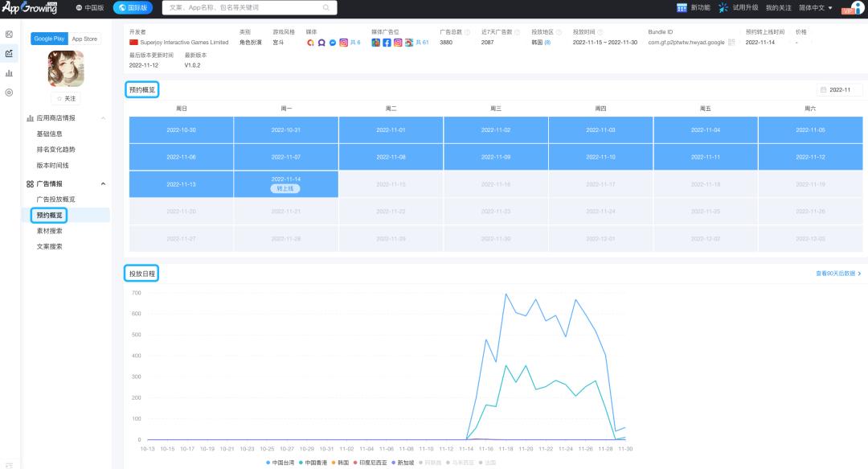Expand the 应用商店情报 sidebar section
Viewport: 868px width, 469px height.
103,118
